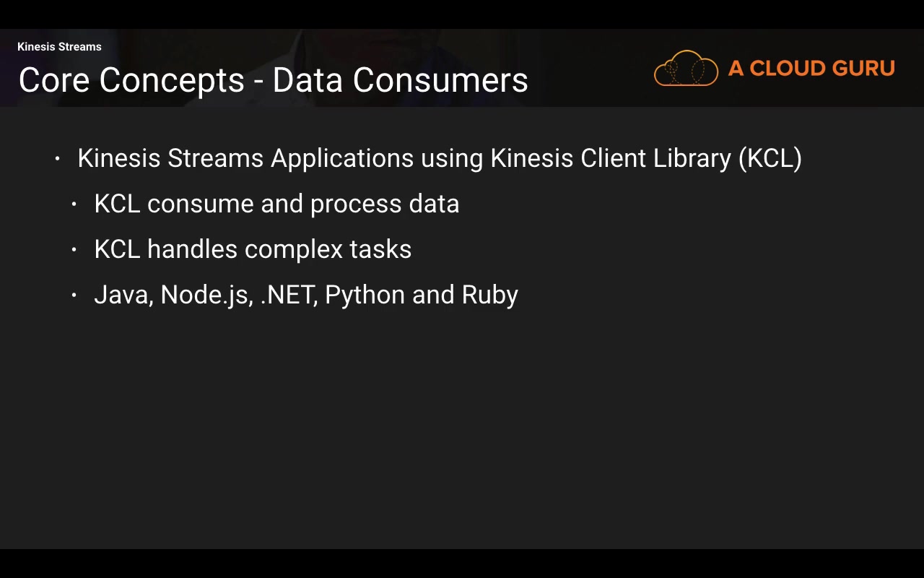Click 'Node.js' in the languages list

point(206,295)
